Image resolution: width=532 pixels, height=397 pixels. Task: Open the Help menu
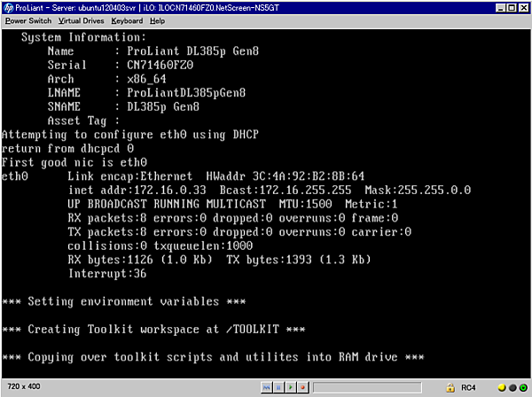pyautogui.click(x=158, y=21)
